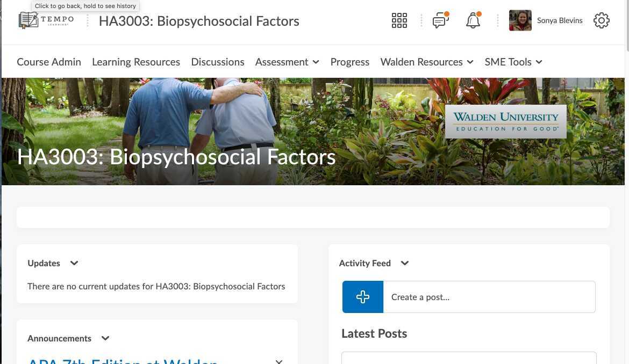Screen dimensions: 629x364
Task: Open the Activity Feed chevron menu
Action: pos(405,263)
